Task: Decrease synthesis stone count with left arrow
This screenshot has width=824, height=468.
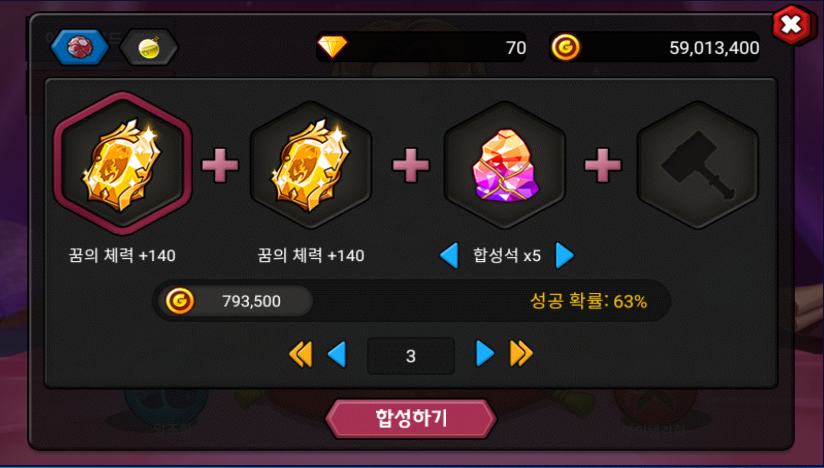Action: coord(449,256)
